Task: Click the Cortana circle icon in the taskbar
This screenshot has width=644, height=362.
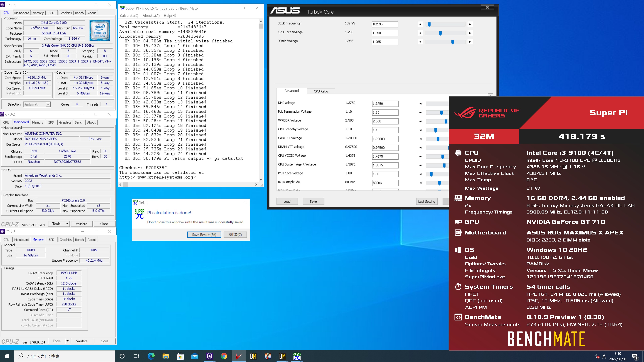Action: pos(122,356)
